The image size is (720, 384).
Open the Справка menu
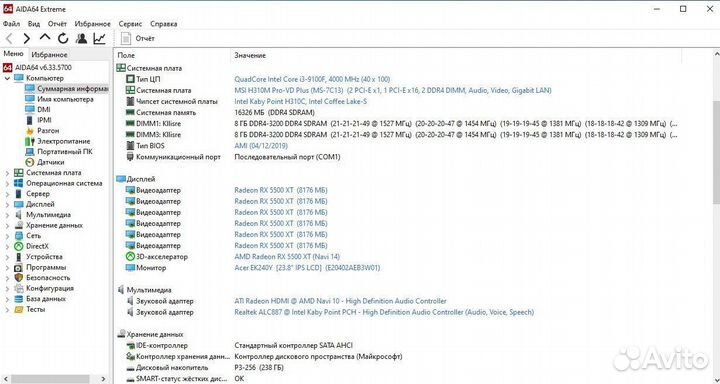click(x=163, y=24)
